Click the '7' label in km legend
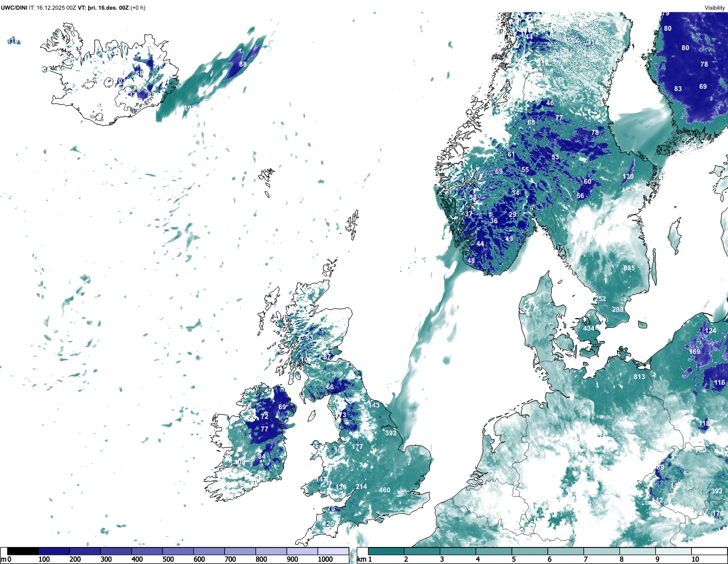Viewport: 728px width, 564px height. (585, 559)
